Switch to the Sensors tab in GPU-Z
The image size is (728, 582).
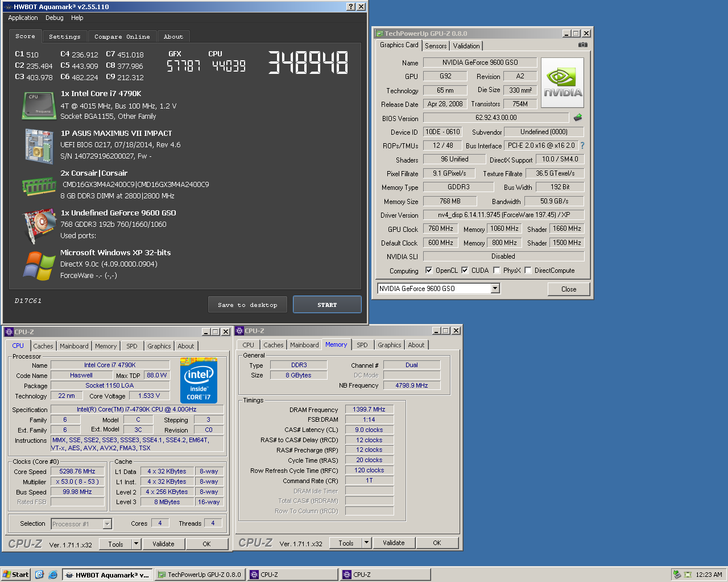[436, 46]
